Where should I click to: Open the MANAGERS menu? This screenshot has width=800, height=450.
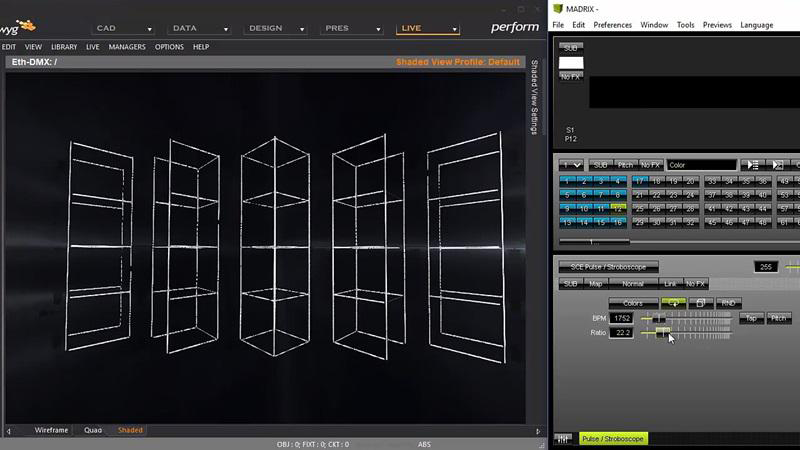click(127, 47)
